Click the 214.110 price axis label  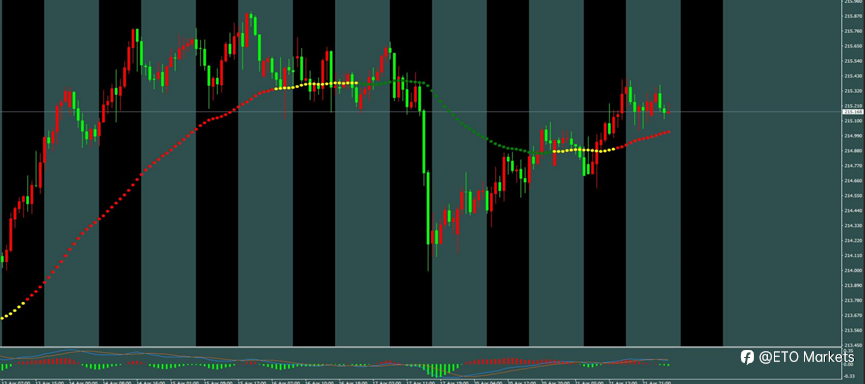coord(853,255)
